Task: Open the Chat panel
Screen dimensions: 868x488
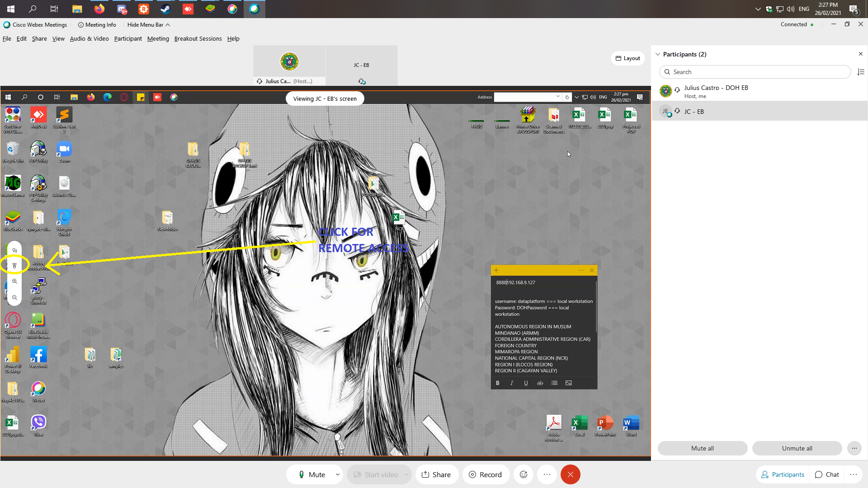Action: point(827,474)
